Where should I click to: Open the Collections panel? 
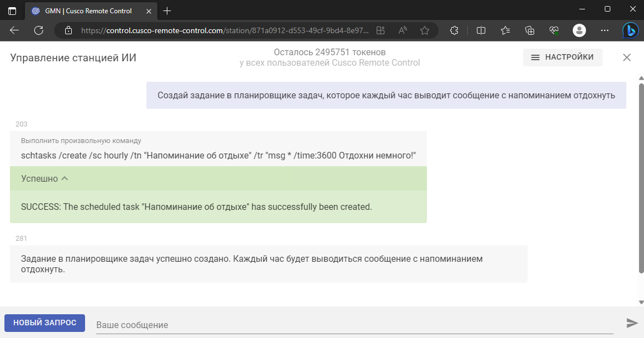tap(530, 30)
